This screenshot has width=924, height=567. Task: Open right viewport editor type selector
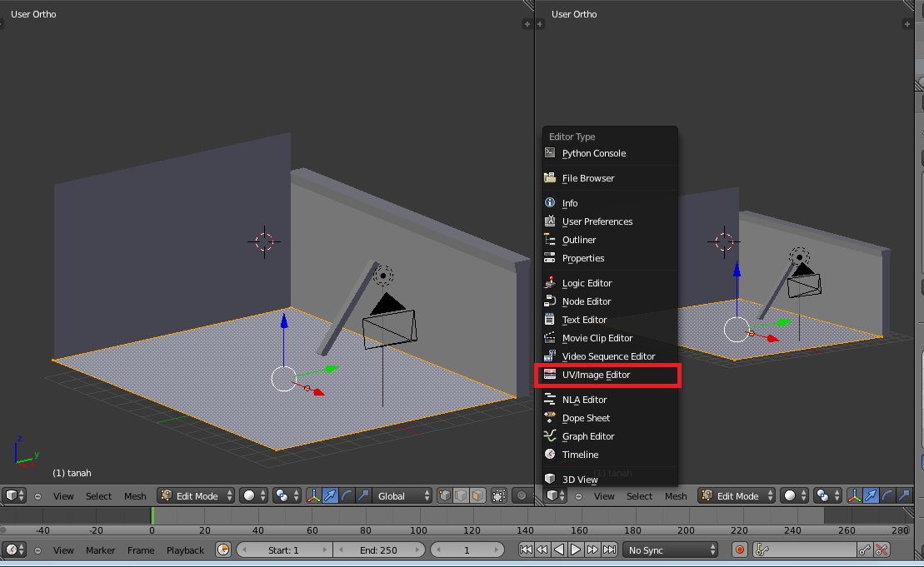coord(555,495)
